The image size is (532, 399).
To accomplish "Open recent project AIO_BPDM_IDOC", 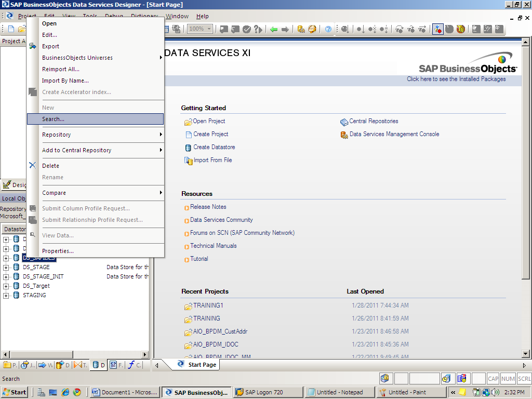I will pyautogui.click(x=216, y=344).
